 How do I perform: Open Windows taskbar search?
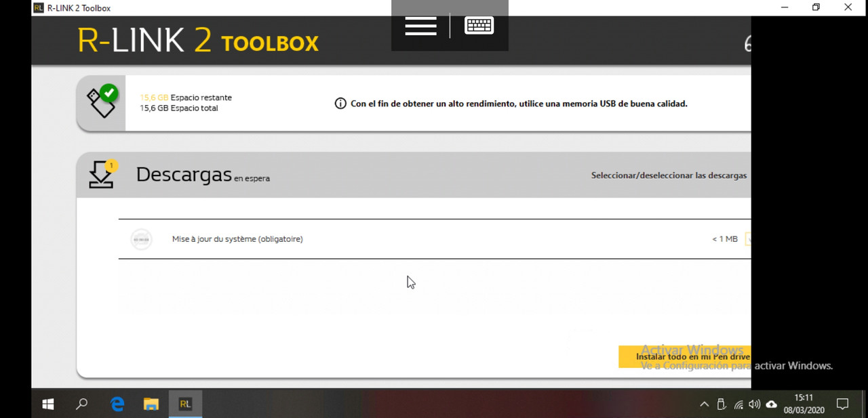click(82, 404)
